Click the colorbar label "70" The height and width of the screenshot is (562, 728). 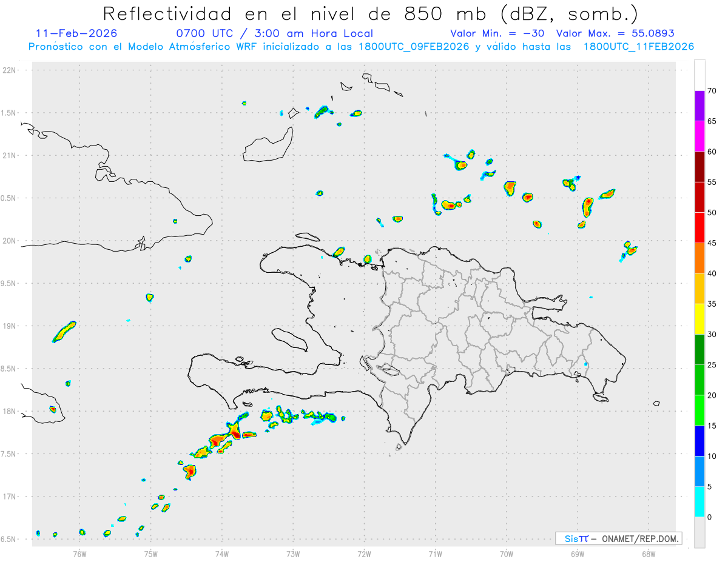[x=712, y=91]
